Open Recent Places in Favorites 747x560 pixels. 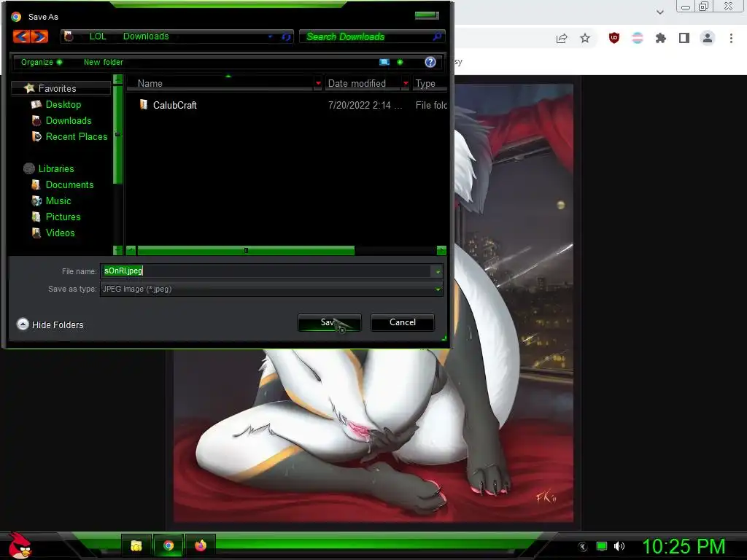(76, 136)
